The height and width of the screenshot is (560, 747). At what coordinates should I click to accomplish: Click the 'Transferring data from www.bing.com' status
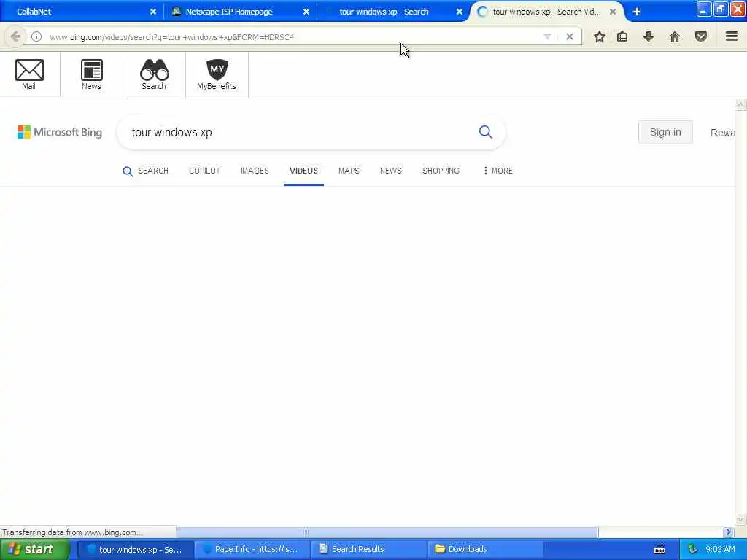[x=72, y=532]
